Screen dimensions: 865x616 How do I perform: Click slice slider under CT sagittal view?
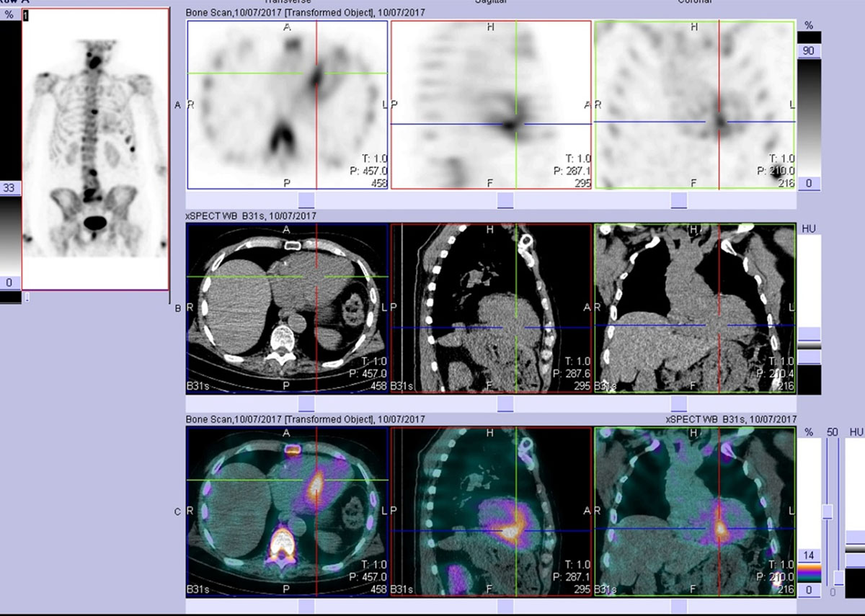tap(505, 403)
